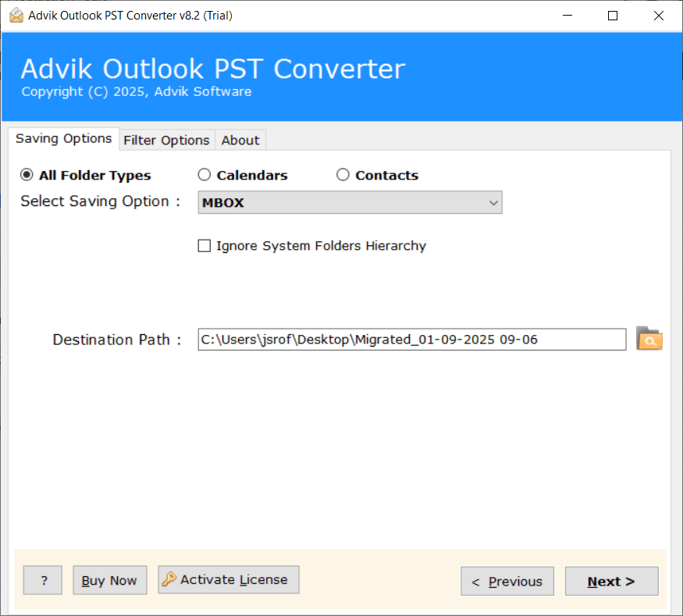Click into the Destination Path text field

[411, 340]
